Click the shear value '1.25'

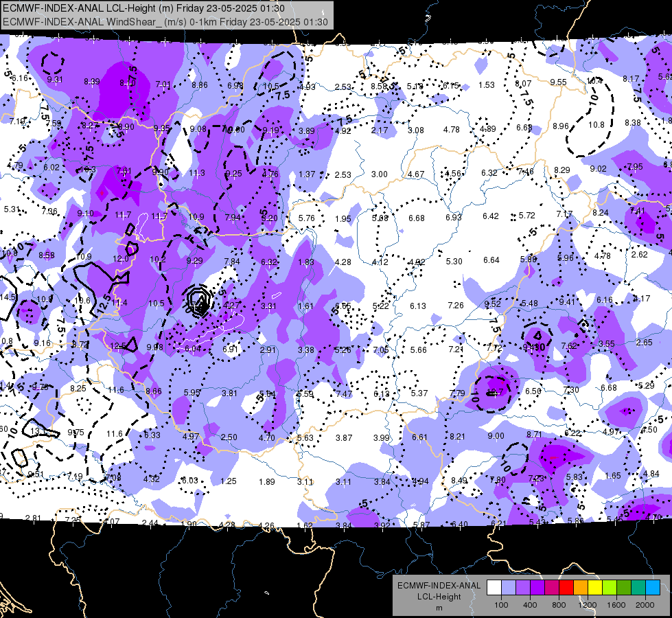pos(229,481)
